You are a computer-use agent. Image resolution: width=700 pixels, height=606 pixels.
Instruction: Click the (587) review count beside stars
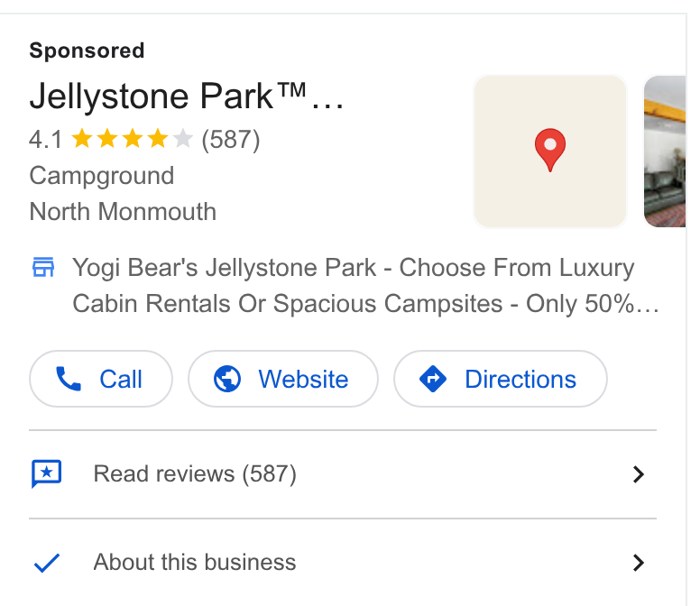tap(230, 139)
